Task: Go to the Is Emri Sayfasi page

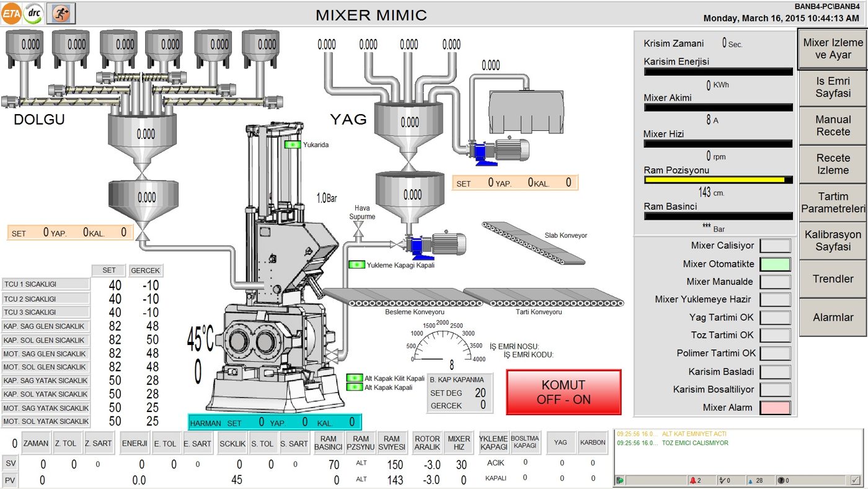Action: [x=833, y=87]
